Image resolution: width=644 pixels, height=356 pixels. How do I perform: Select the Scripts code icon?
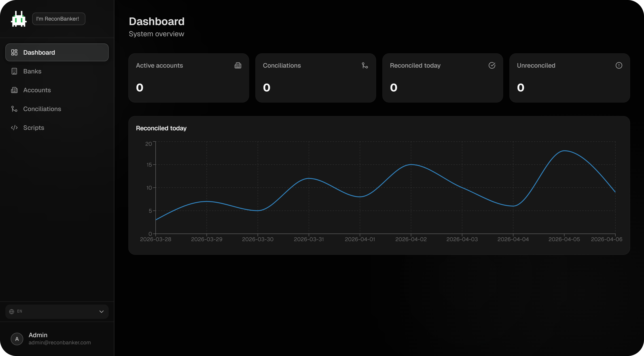(14, 127)
